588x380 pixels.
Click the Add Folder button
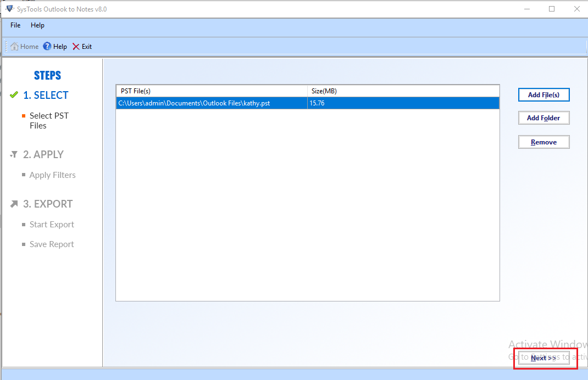click(543, 118)
